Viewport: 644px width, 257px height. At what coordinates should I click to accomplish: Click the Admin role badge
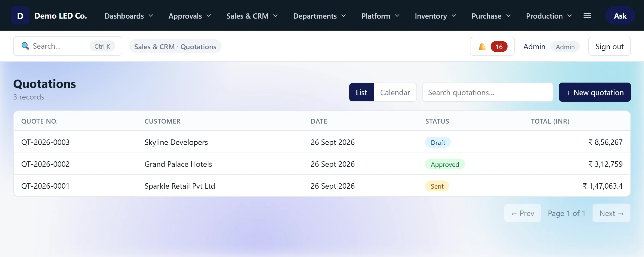(x=565, y=47)
